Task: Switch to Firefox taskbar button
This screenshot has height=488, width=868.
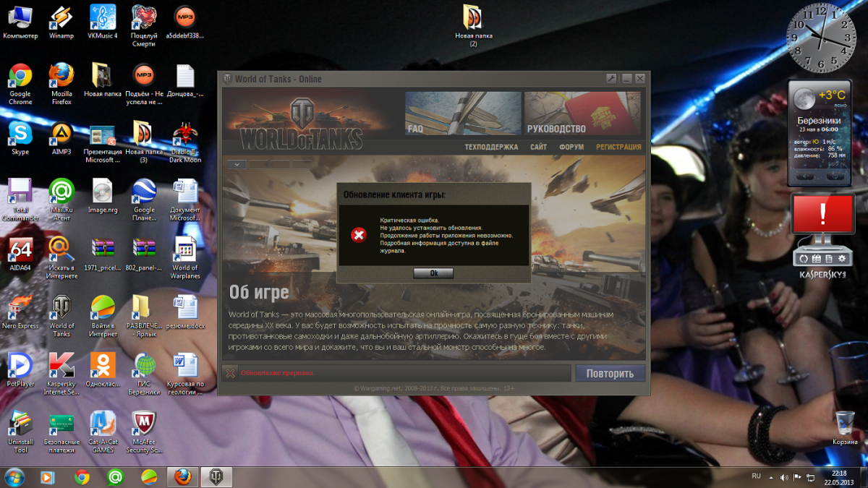Action: pyautogui.click(x=183, y=477)
